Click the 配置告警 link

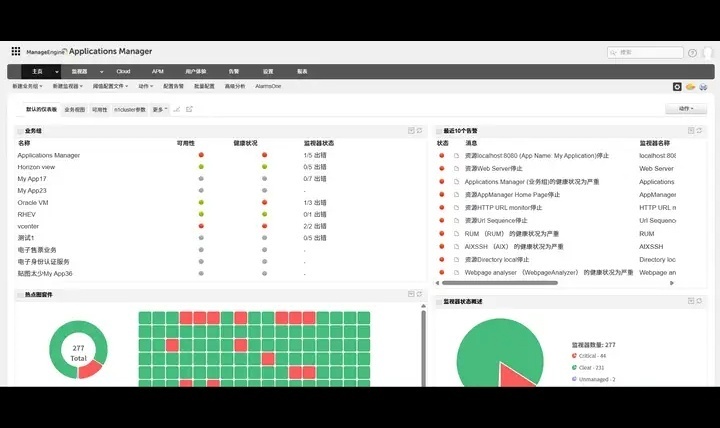point(173,86)
